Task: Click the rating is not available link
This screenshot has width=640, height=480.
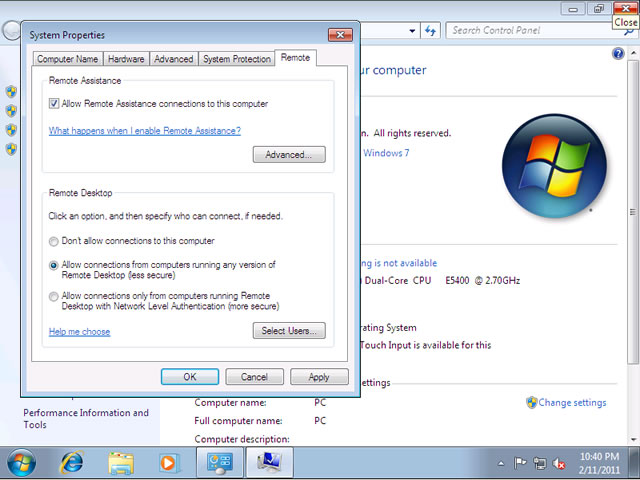Action: (399, 263)
